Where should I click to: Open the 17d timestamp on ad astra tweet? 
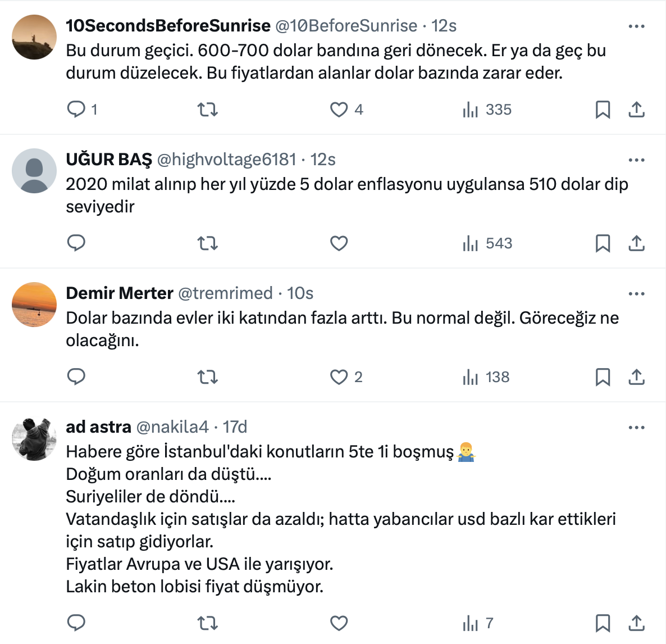(235, 427)
